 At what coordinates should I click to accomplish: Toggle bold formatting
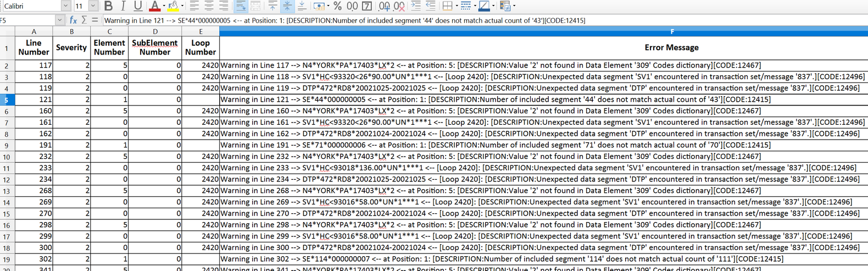pos(108,6)
